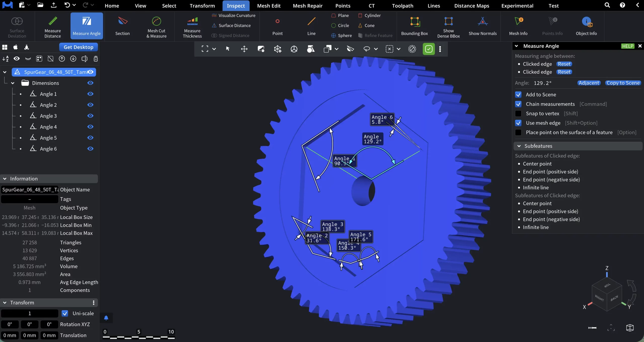This screenshot has width=644, height=342.
Task: Hide the Angle 3 measurement
Action: point(90,115)
